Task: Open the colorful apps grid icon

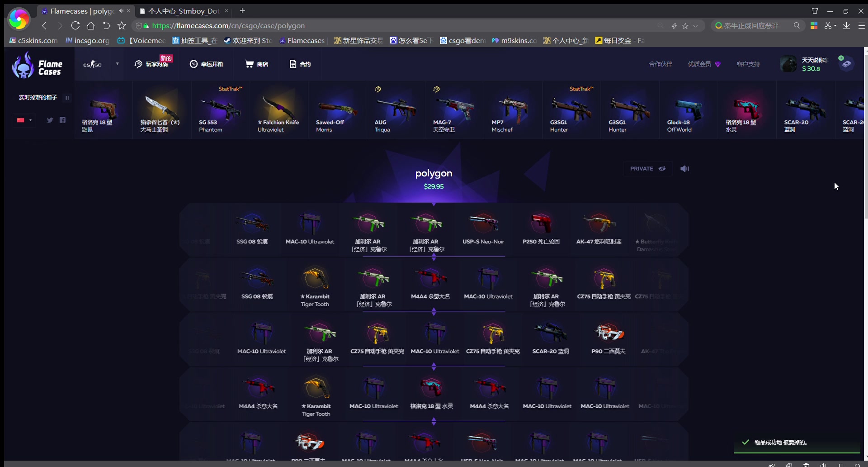Action: (x=814, y=26)
